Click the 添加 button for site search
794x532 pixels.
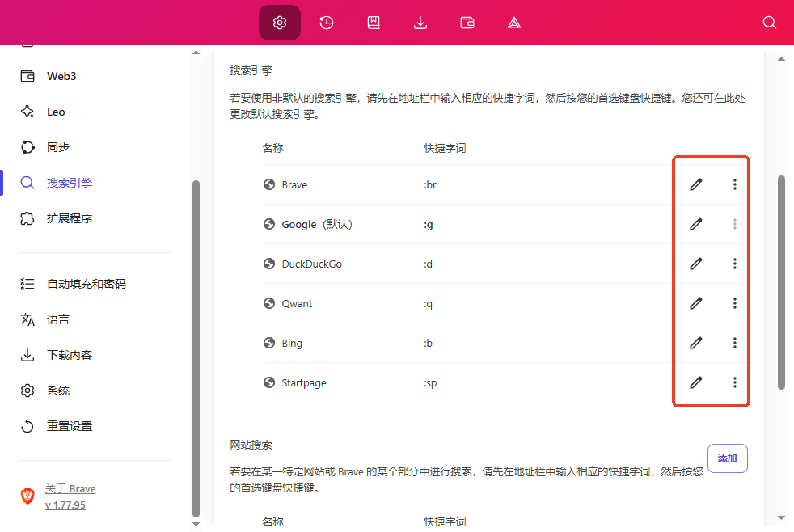pyautogui.click(x=727, y=458)
